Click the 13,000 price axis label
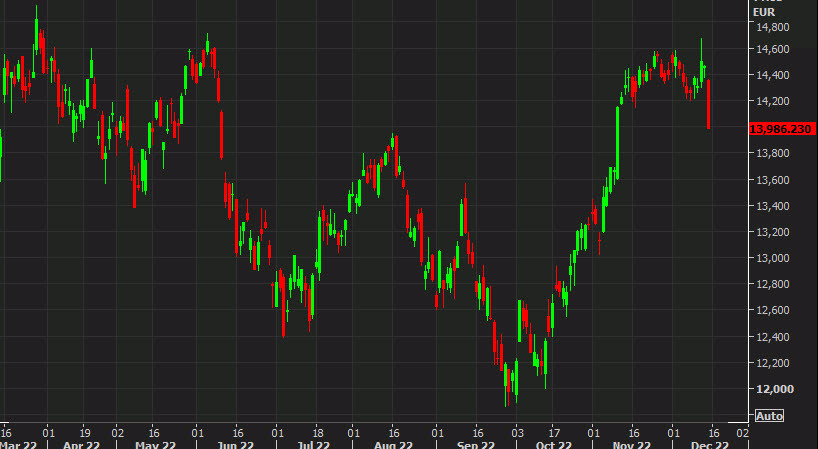 (773, 258)
